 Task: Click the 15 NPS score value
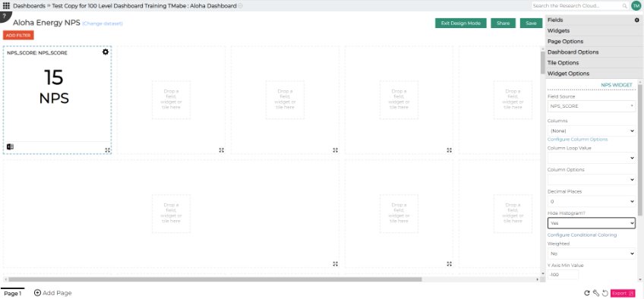(54, 77)
